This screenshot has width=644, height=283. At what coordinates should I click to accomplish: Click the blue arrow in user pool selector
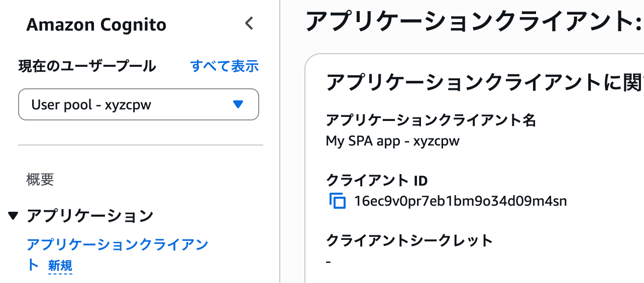pyautogui.click(x=238, y=104)
